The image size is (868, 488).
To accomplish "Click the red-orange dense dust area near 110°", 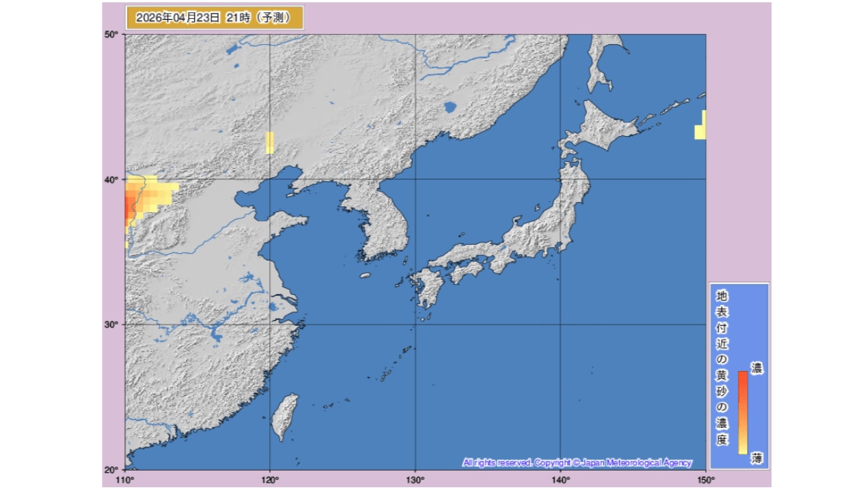I will [130, 204].
